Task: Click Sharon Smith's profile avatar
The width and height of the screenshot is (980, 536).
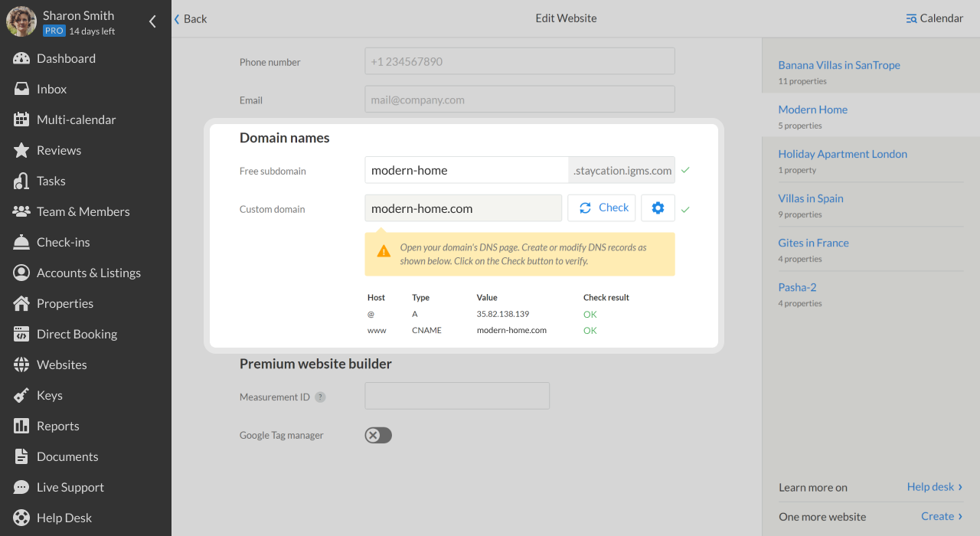Action: pos(21,21)
